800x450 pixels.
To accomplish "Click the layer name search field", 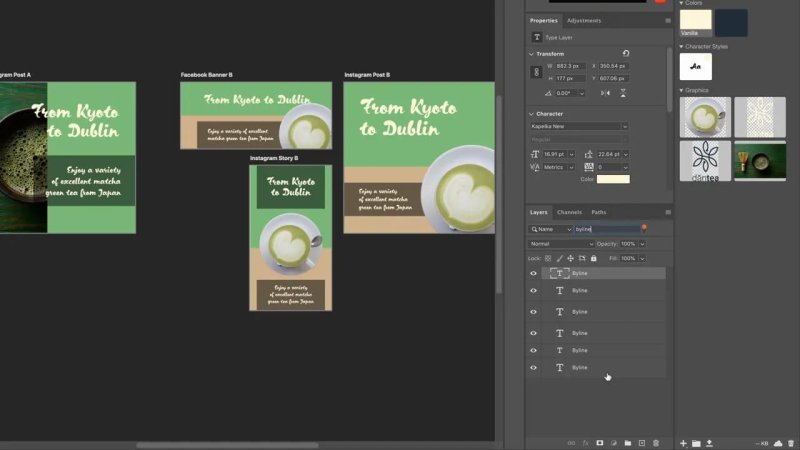I will [x=607, y=229].
